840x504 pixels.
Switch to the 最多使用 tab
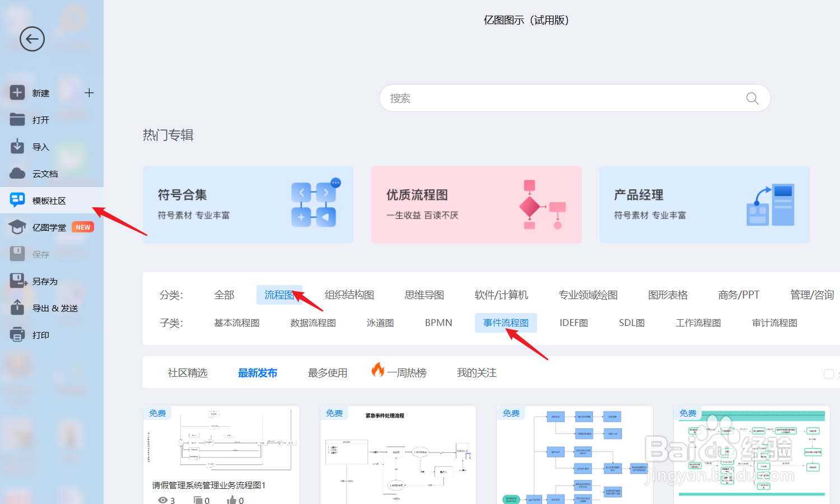328,372
